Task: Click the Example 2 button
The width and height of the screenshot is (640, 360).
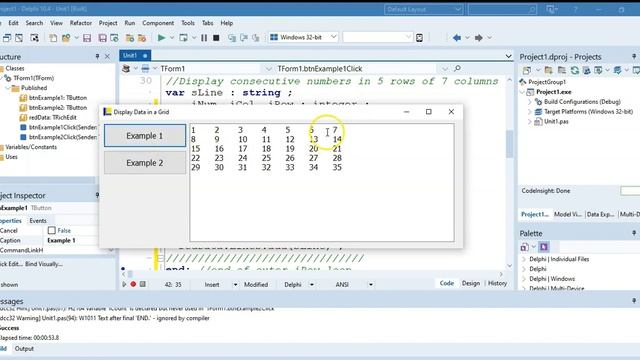Action: 145,163
